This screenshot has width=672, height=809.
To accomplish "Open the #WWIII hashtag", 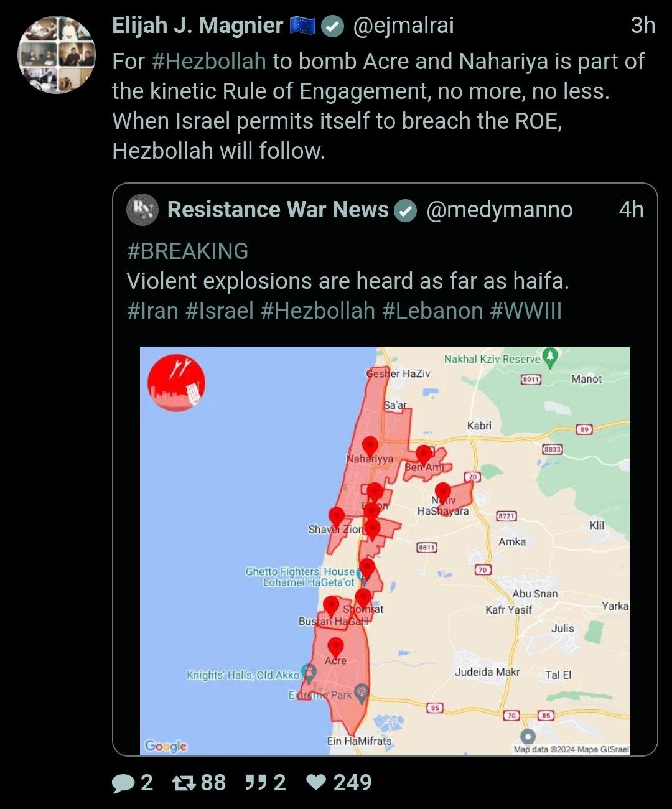I will pyautogui.click(x=526, y=311).
